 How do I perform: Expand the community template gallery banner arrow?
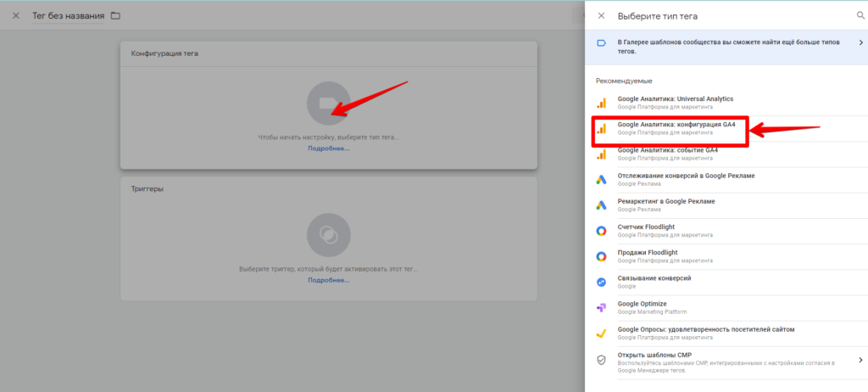(861, 42)
